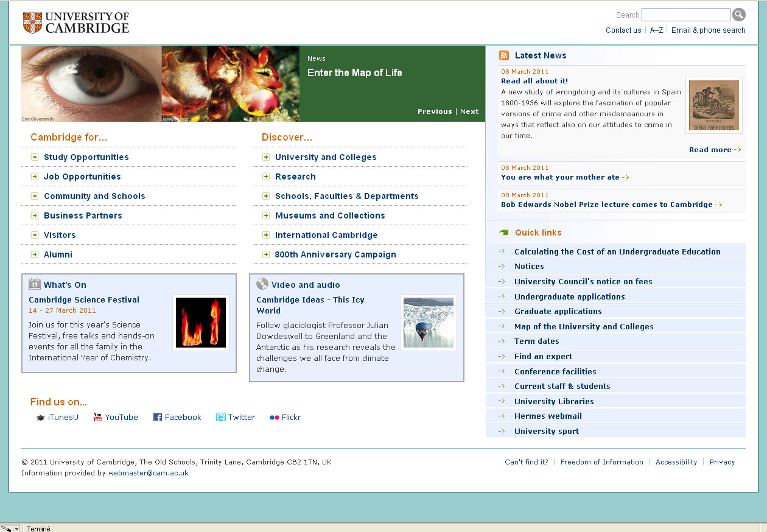The height and width of the screenshot is (532, 767).
Task: Open the flaming letters Science Festival thumbnail
Action: click(x=201, y=323)
